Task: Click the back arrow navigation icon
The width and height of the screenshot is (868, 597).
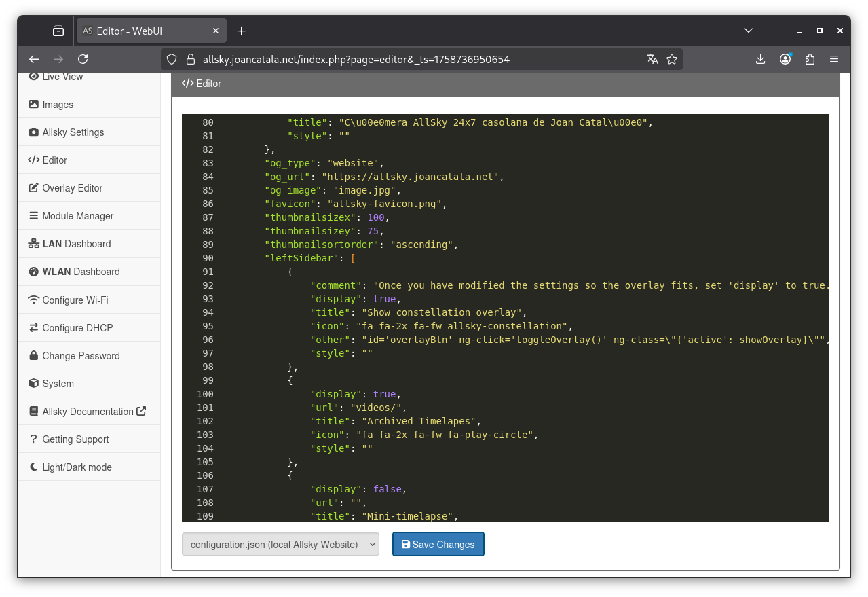Action: [x=34, y=59]
